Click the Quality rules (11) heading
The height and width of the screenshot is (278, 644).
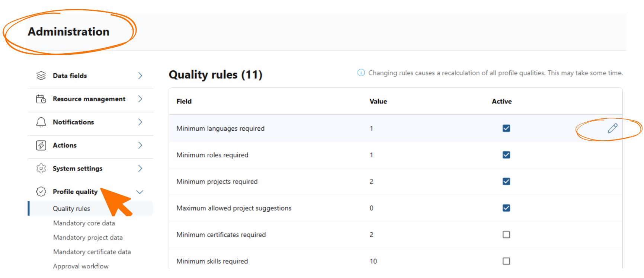[x=215, y=75]
